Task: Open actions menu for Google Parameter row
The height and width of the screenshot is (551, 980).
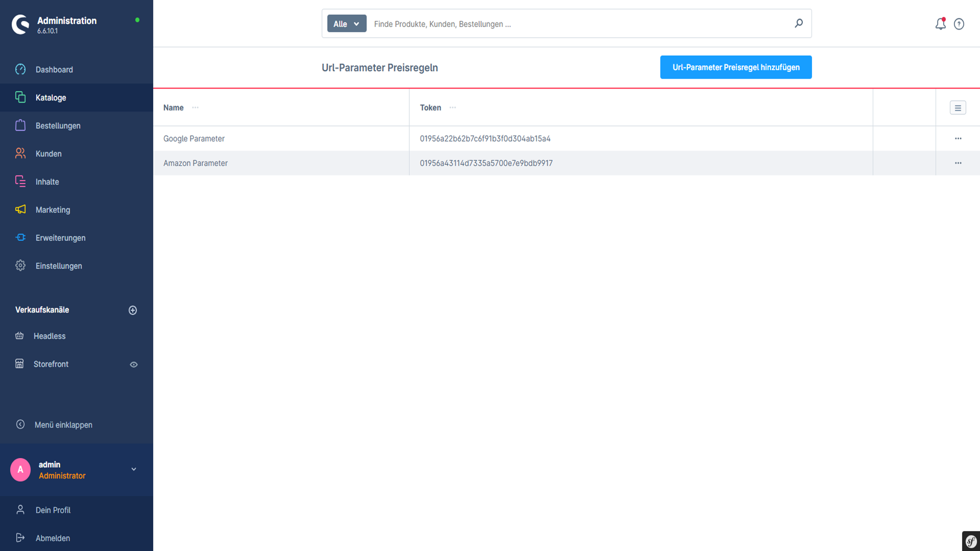Action: point(958,138)
